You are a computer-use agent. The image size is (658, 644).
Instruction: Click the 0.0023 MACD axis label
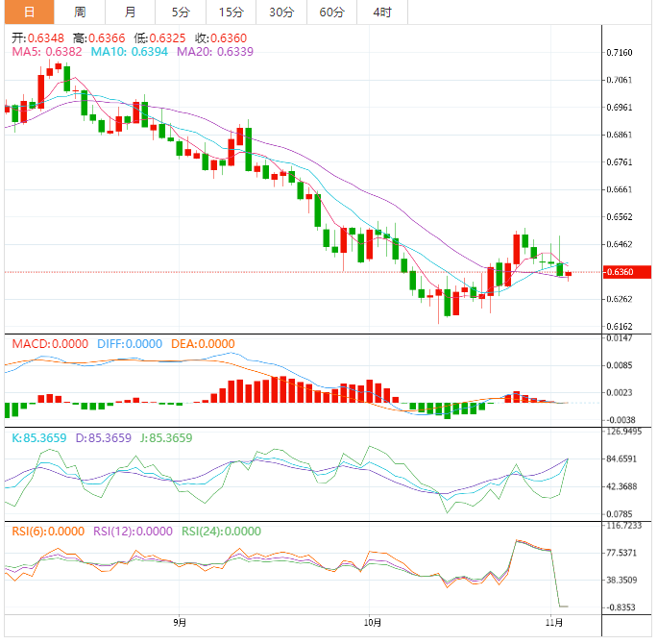coord(620,392)
